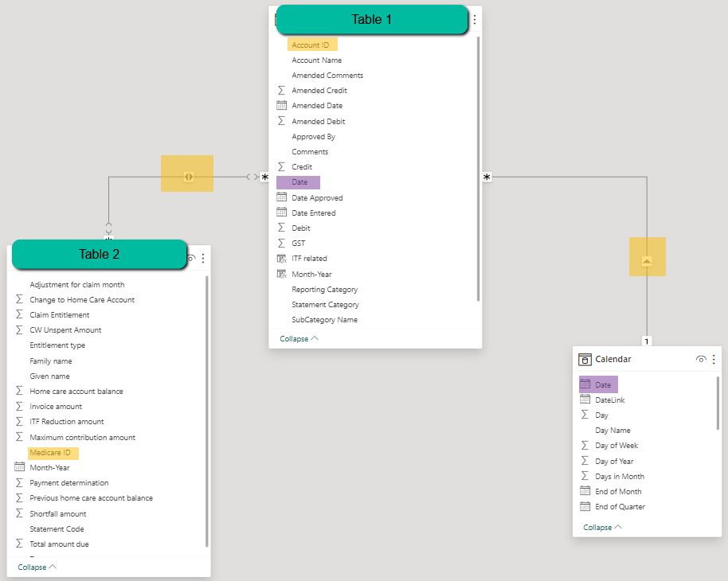Viewport: 728px width, 581px height.
Task: Select Family name field
Action: click(x=51, y=361)
